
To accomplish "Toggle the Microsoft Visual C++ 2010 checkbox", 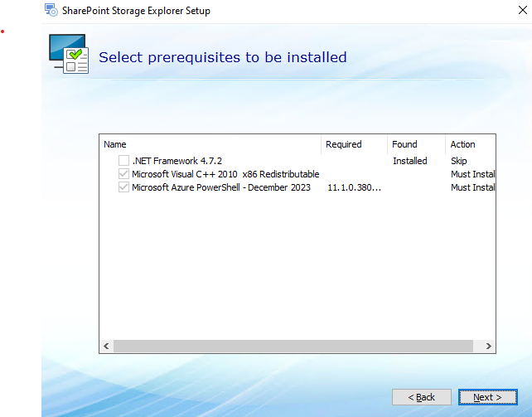I will (123, 174).
